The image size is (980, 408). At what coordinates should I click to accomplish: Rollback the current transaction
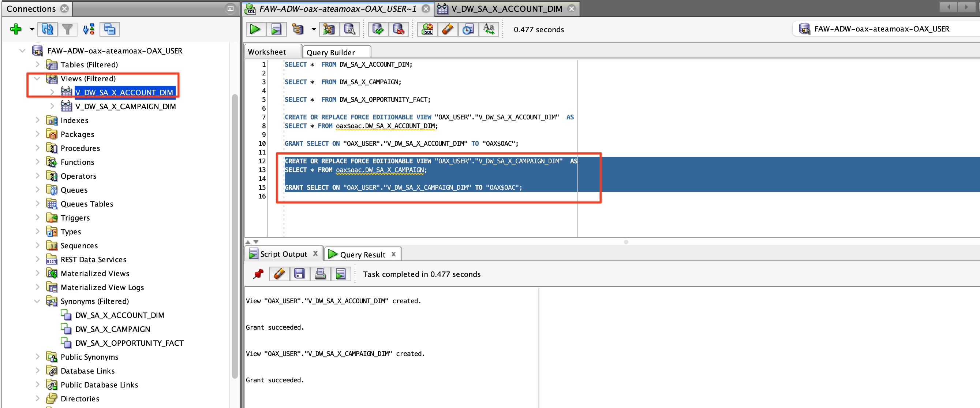[399, 29]
